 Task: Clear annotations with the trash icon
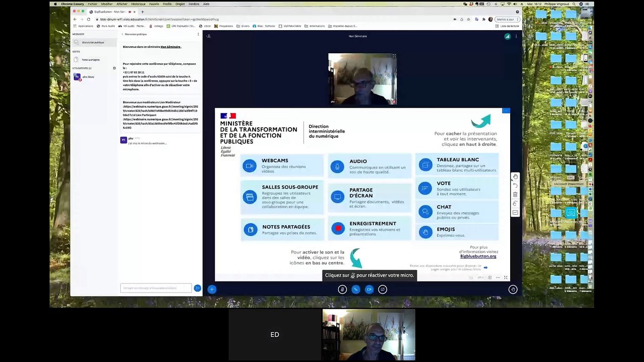[x=515, y=195]
